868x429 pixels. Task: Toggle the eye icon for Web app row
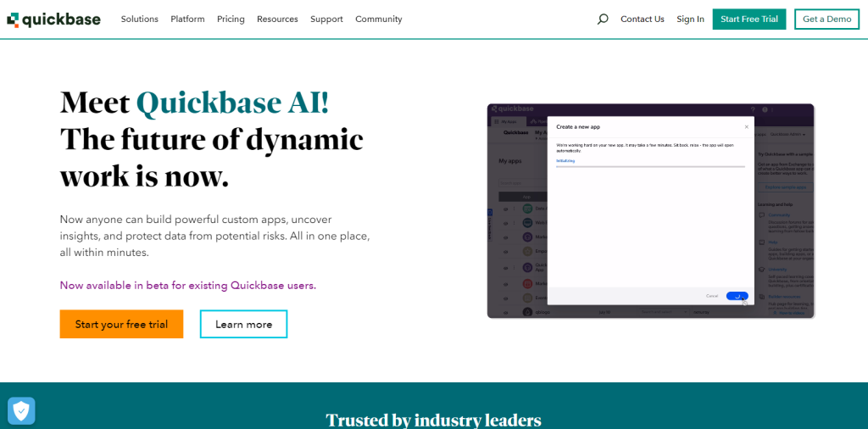pyautogui.click(x=505, y=223)
